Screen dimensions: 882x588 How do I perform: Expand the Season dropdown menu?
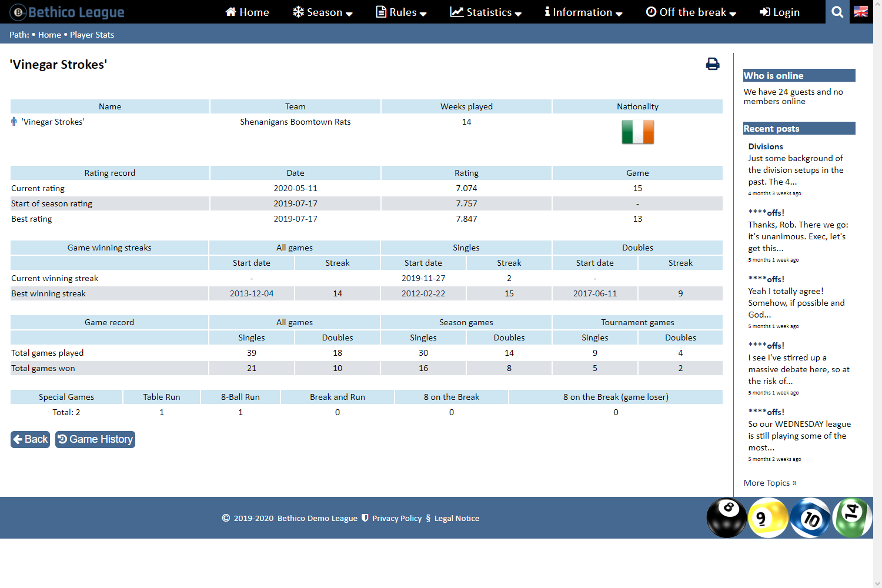point(323,12)
